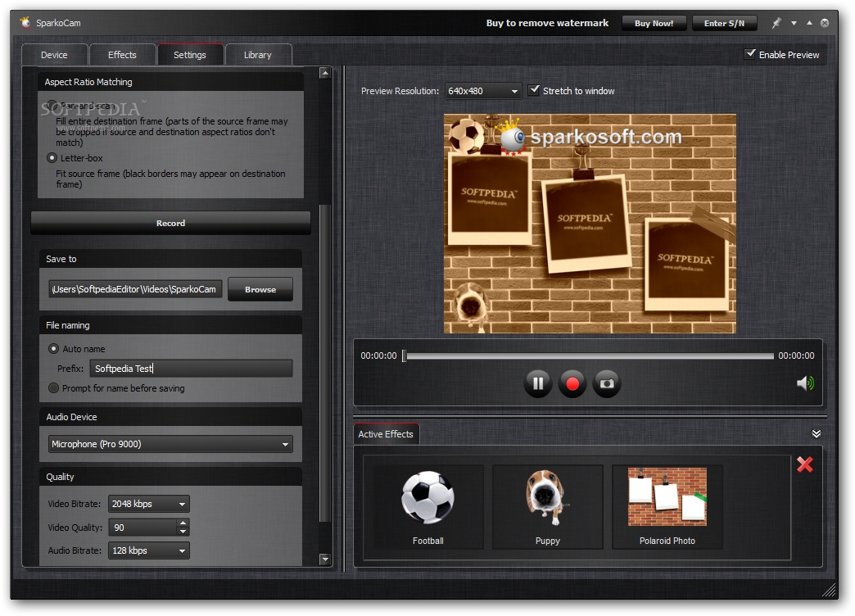Open the Effects tab

pyautogui.click(x=122, y=55)
